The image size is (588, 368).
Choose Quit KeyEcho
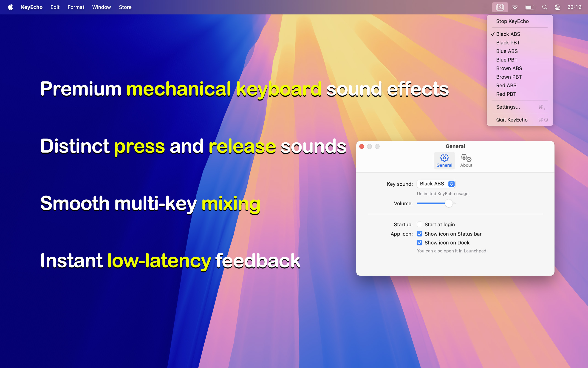[x=520, y=120]
